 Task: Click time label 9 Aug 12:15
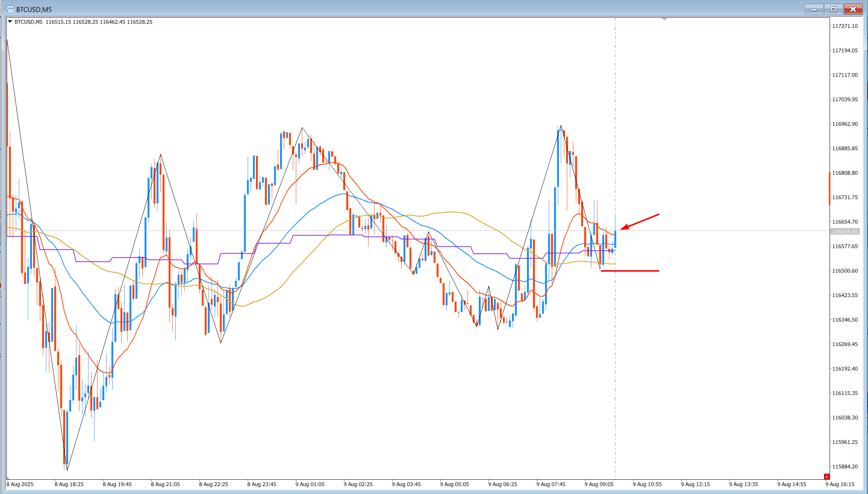695,484
